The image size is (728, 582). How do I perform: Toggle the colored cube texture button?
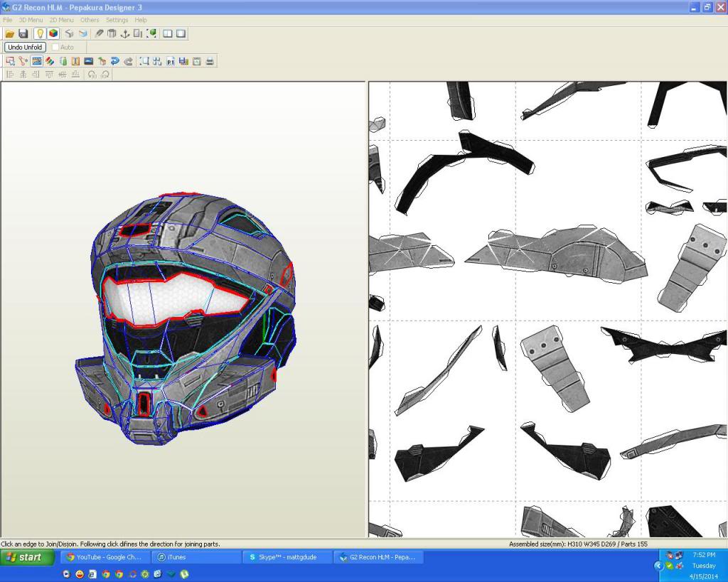(x=53, y=33)
